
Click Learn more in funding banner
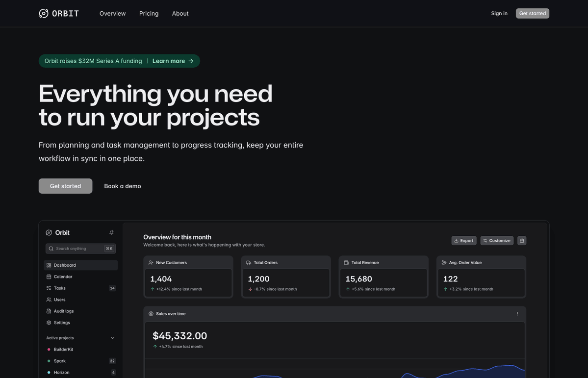click(x=168, y=61)
